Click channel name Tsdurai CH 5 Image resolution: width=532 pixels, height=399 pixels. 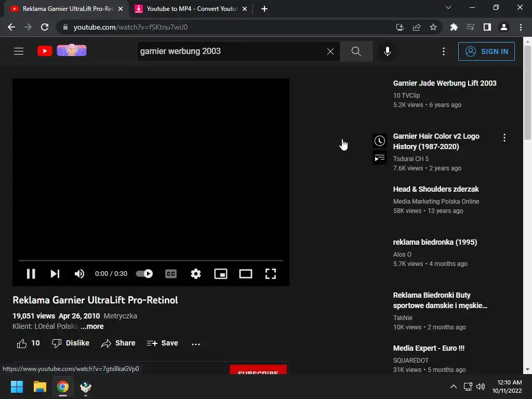410,159
